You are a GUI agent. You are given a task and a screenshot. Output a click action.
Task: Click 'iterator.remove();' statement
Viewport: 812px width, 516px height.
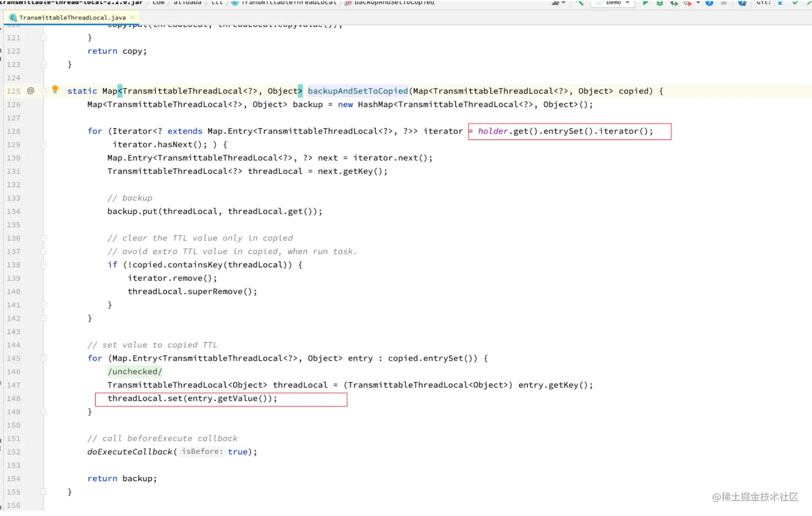(172, 278)
